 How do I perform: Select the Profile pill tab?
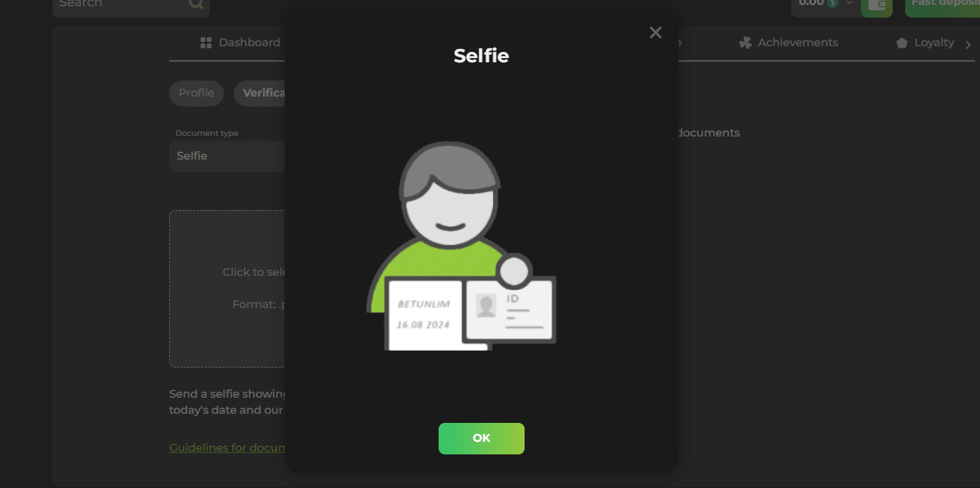click(x=197, y=93)
